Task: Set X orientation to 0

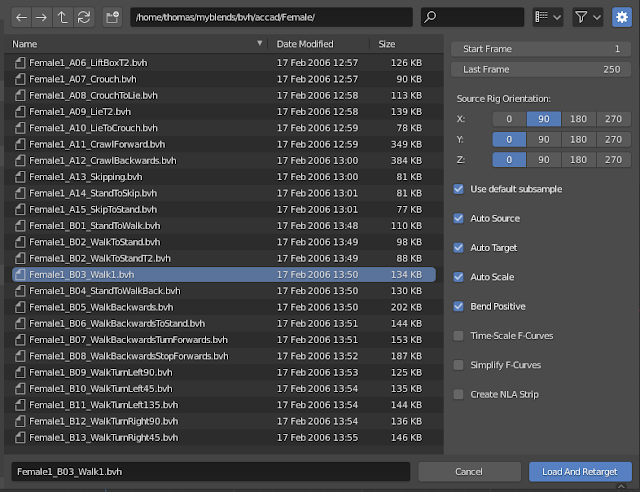Action: 509,119
